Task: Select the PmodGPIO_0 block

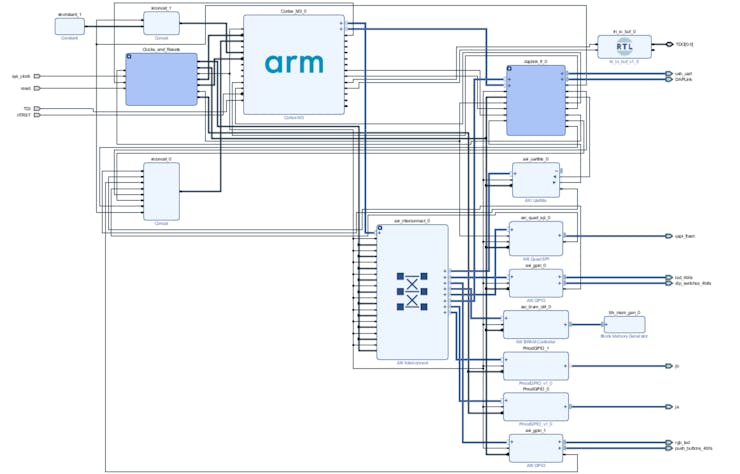Action: point(536,406)
